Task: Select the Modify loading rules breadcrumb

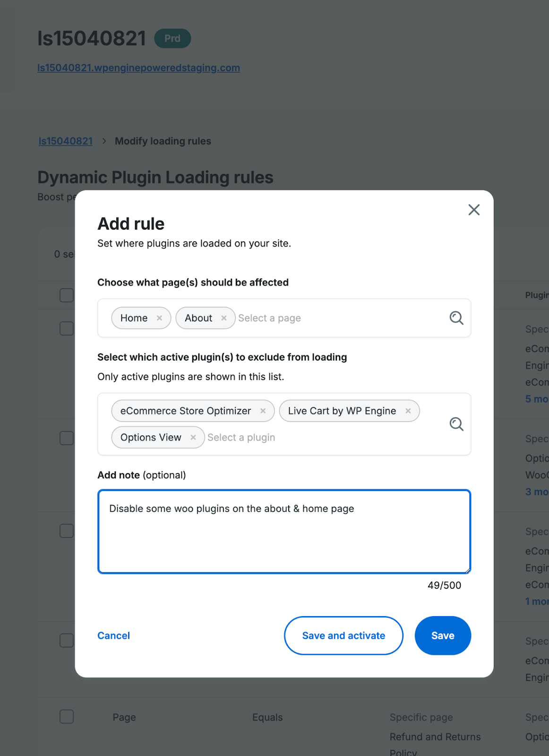Action: [163, 141]
